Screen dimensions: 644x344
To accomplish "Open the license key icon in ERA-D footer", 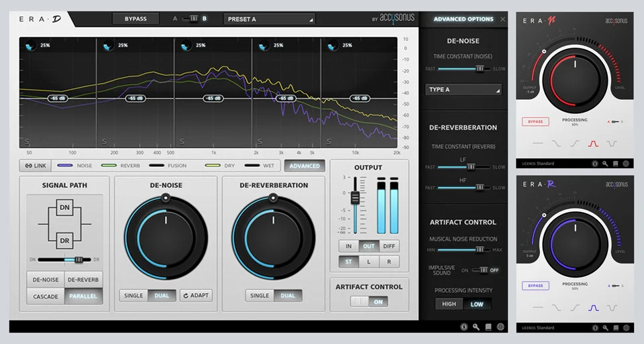I will pos(476,327).
